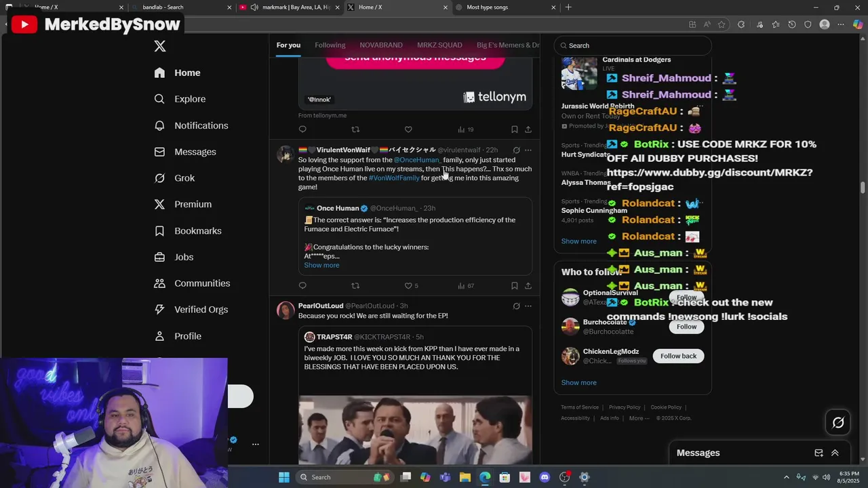Reply to the VirulentVonWaif post
This screenshot has height=488, width=868.
coord(302,286)
